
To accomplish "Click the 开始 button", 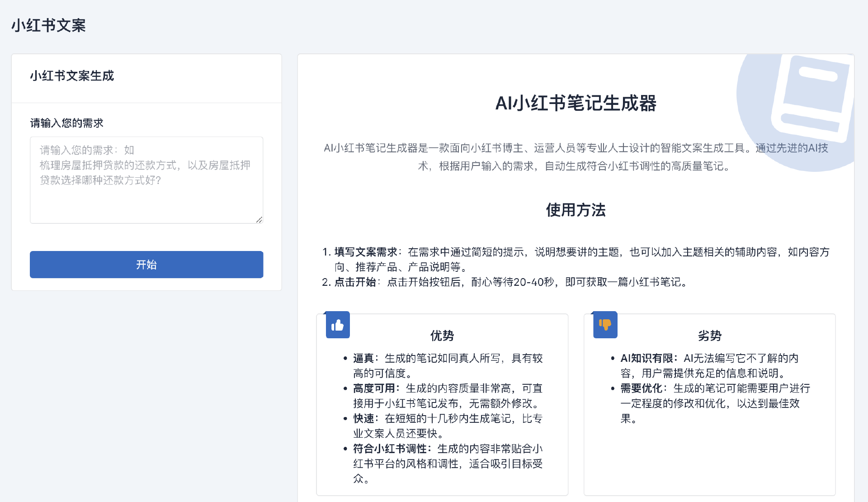I will (146, 265).
